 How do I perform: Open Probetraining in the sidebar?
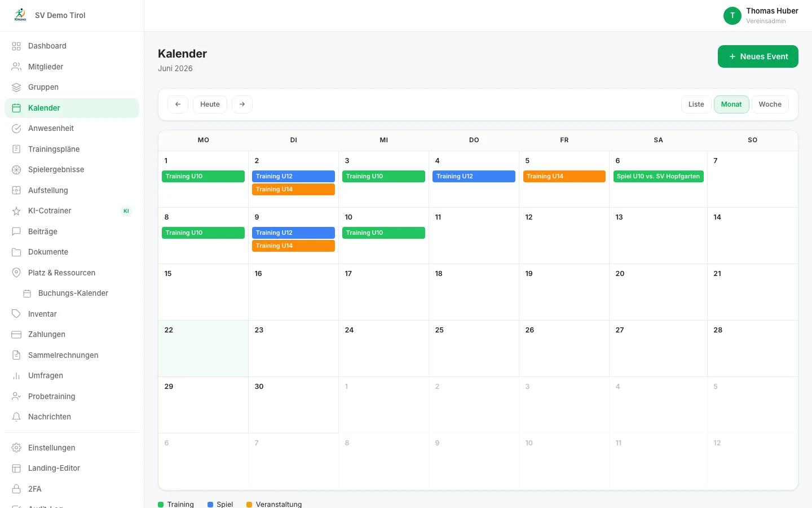click(72, 396)
